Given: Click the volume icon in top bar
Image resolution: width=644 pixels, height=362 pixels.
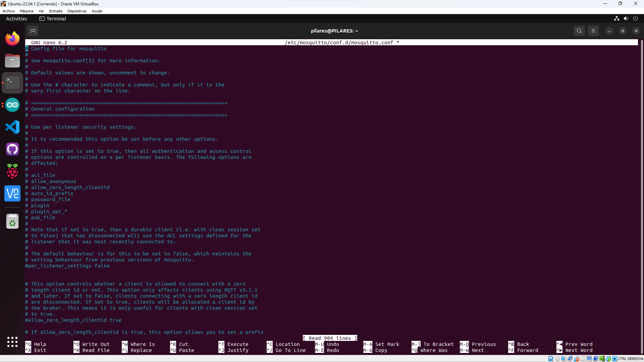Looking at the screenshot, I should 626,19.
